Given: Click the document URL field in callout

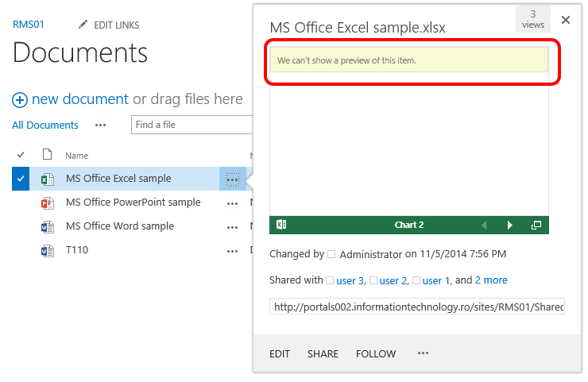Looking at the screenshot, I should (x=417, y=307).
